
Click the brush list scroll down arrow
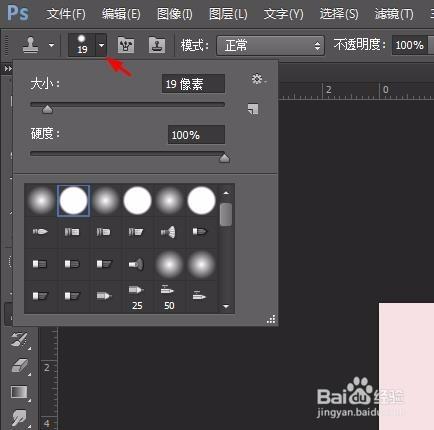click(226, 306)
